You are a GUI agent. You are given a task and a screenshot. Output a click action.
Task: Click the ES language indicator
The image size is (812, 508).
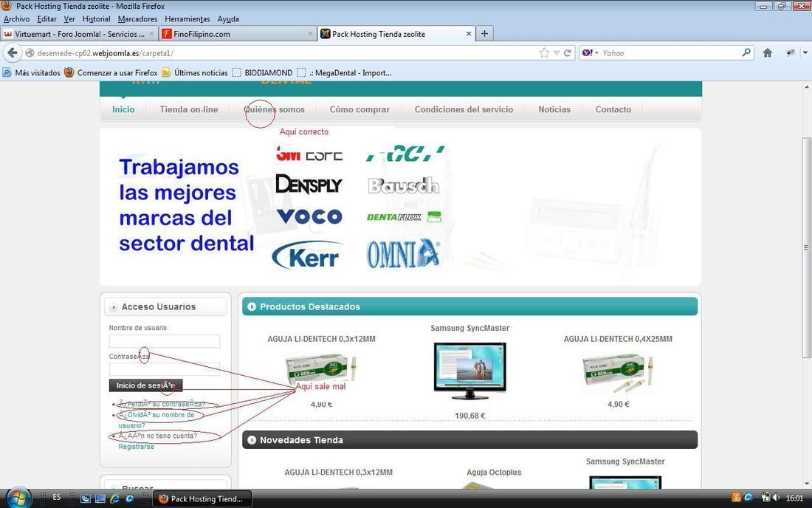pyautogui.click(x=56, y=497)
